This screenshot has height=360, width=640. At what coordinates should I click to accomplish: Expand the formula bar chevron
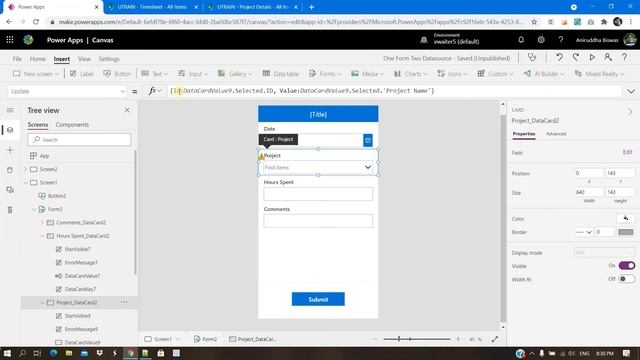(631, 91)
